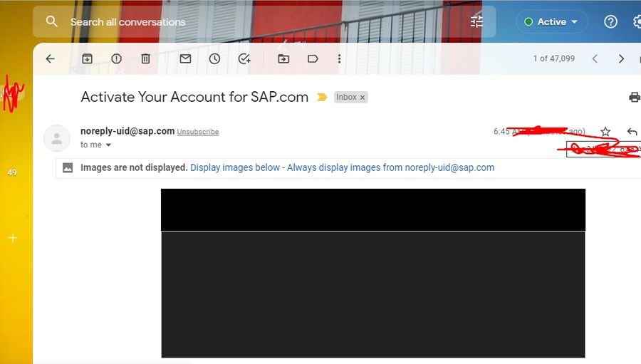
Task: Open the Labels icon
Action: pyautogui.click(x=313, y=59)
